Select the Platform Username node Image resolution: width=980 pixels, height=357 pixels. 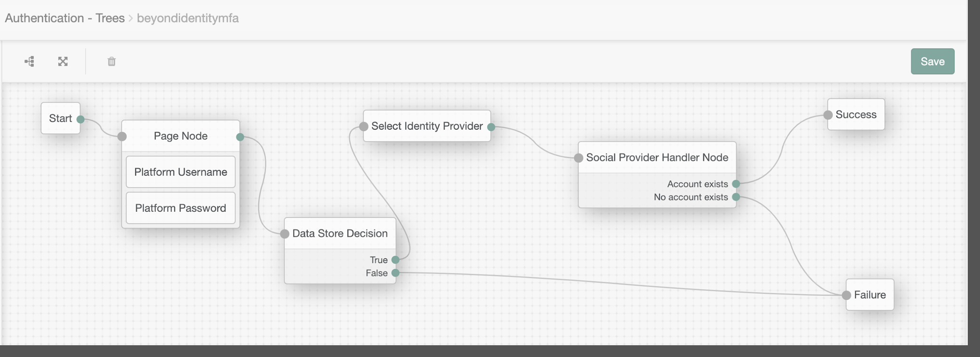pos(180,172)
